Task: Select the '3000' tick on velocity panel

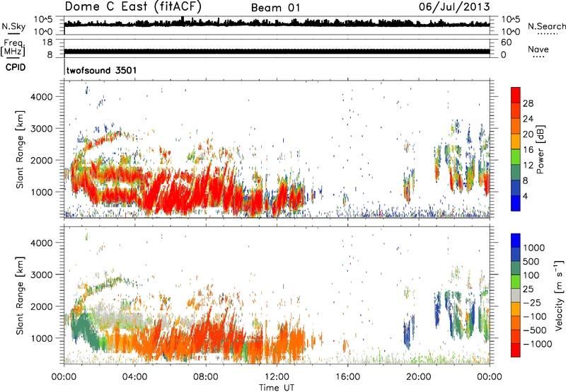Action: pyautogui.click(x=41, y=275)
